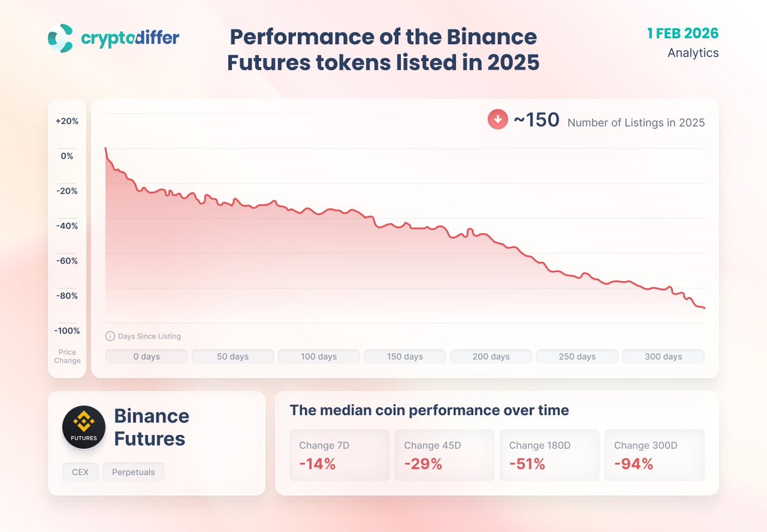Select the 200 days axis pill
767x532 pixels.
491,356
